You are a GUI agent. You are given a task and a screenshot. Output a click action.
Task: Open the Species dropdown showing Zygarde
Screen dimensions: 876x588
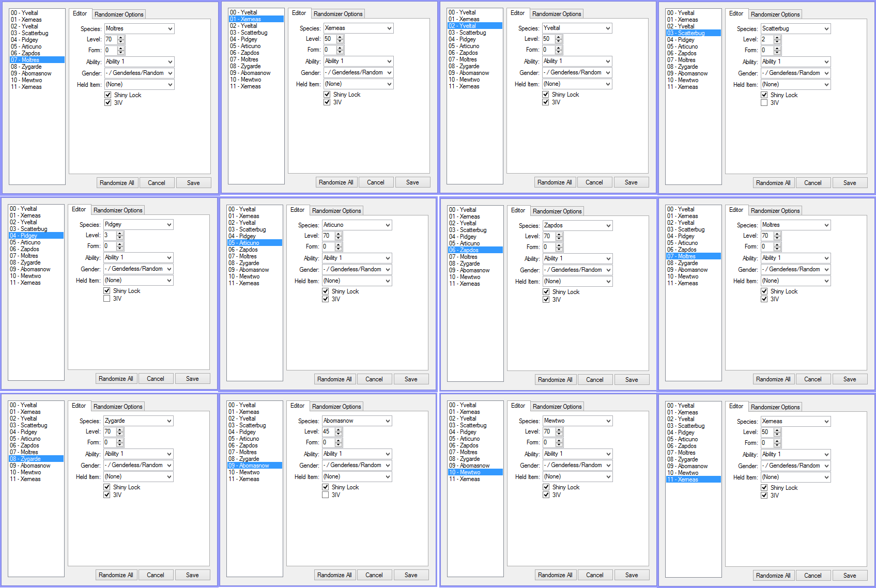pos(138,421)
